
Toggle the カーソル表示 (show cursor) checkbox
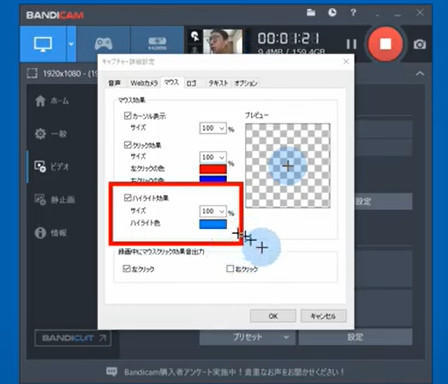pyautogui.click(x=127, y=116)
